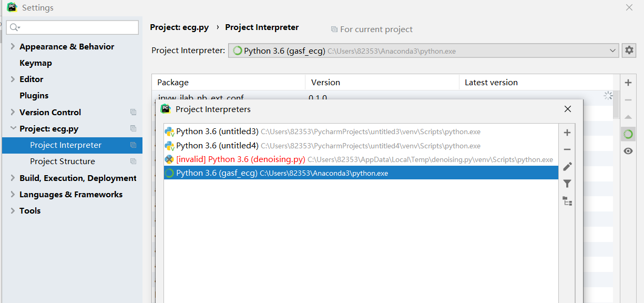This screenshot has width=644, height=303.
Task: Expand the Build, Execution, Deployment section
Action: (12, 178)
